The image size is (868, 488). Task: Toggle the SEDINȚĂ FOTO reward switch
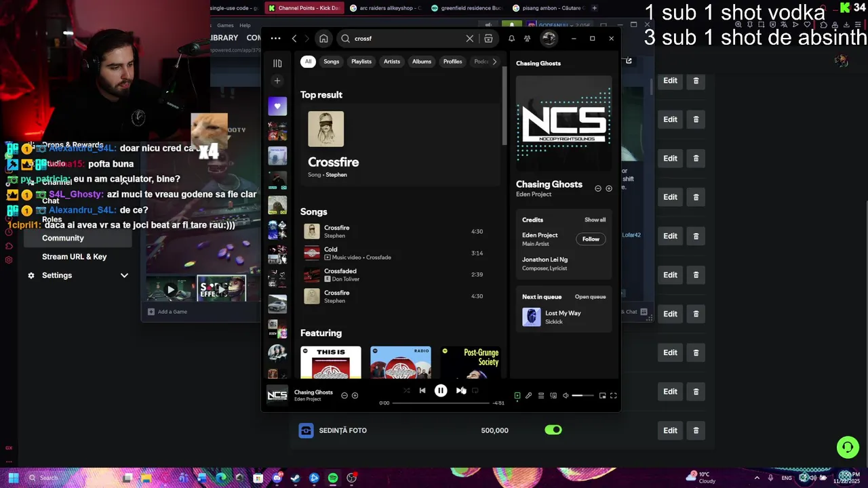553,430
